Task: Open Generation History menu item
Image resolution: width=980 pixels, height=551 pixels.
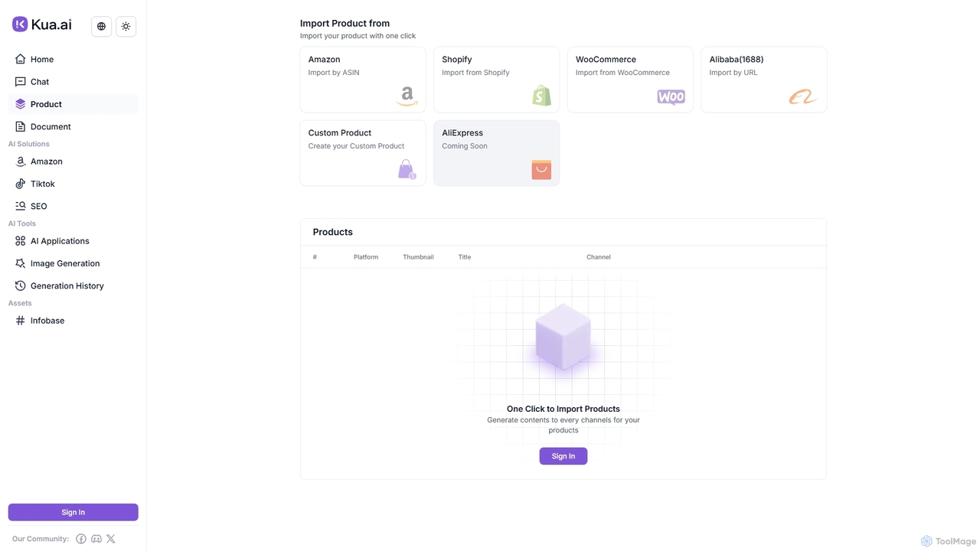Action: (73, 285)
